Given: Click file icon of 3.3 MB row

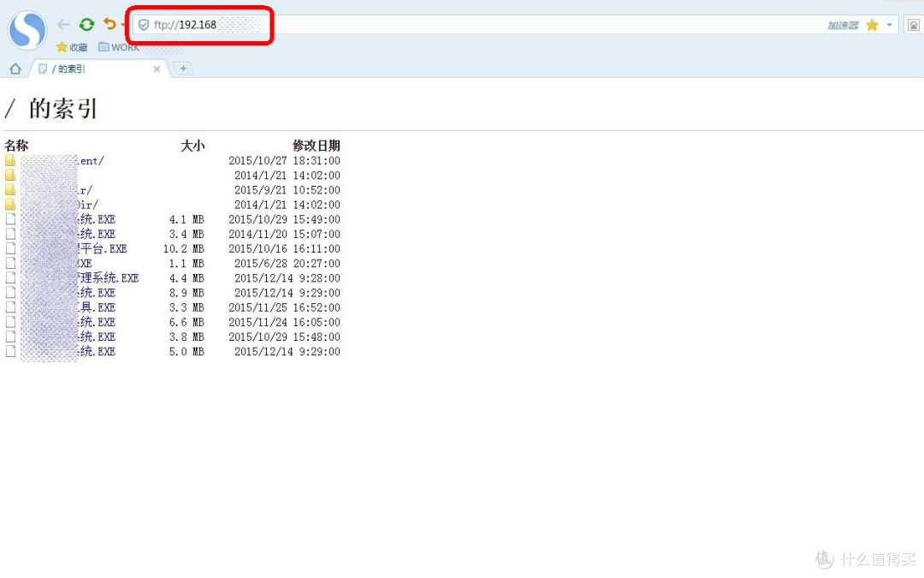Looking at the screenshot, I should point(10,307).
